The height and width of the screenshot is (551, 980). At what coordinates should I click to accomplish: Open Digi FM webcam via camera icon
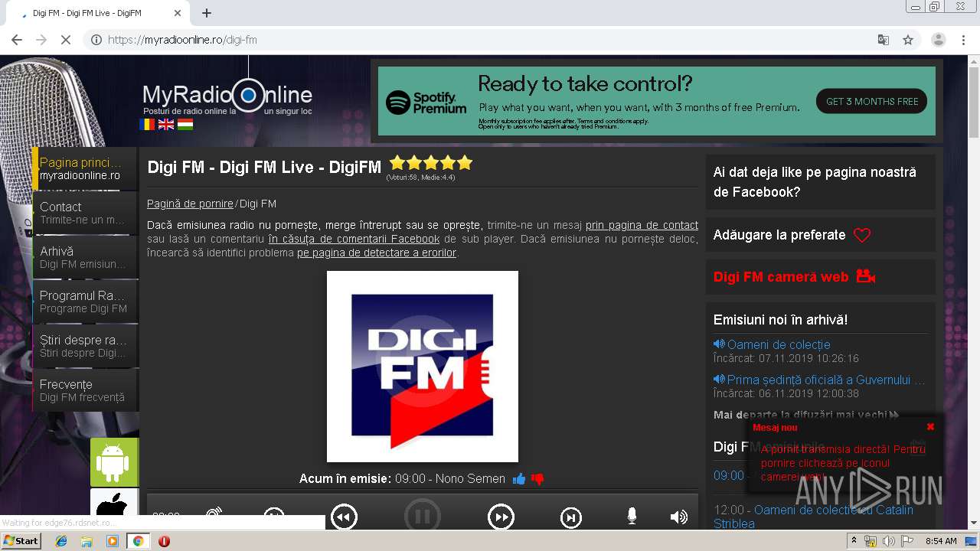click(x=866, y=276)
